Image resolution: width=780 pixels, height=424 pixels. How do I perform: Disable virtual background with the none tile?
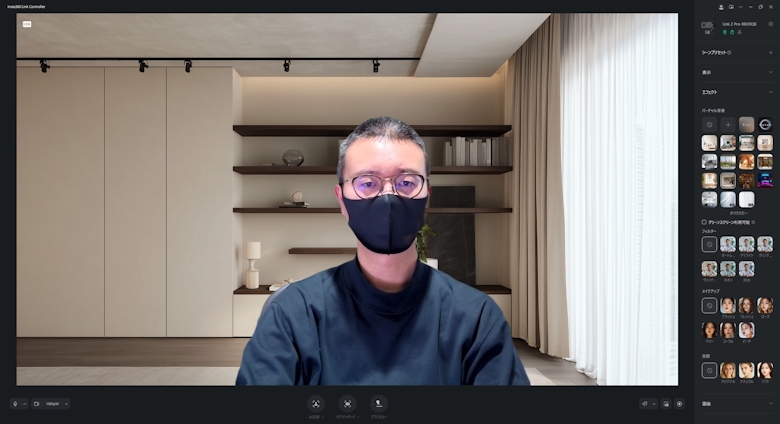pos(709,125)
